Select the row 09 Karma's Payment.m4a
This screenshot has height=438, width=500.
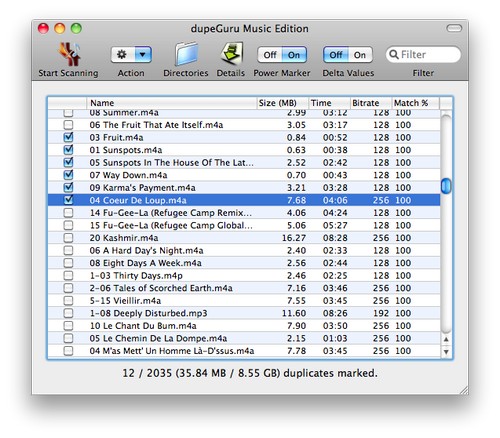[x=244, y=188]
